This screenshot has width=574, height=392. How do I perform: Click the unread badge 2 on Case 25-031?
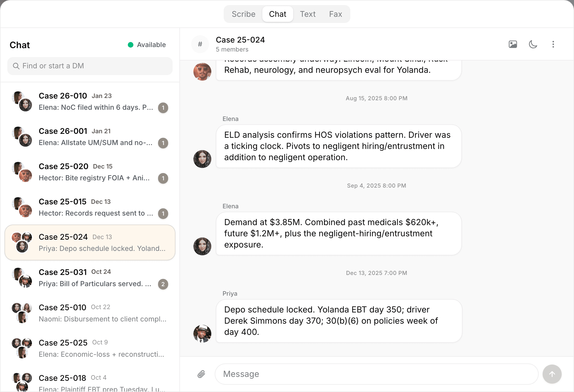(x=163, y=284)
